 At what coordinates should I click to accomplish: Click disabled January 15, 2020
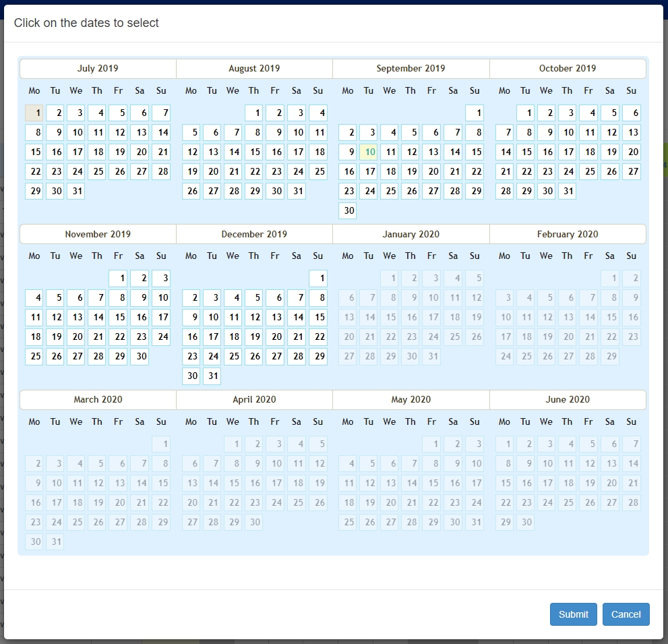[390, 317]
